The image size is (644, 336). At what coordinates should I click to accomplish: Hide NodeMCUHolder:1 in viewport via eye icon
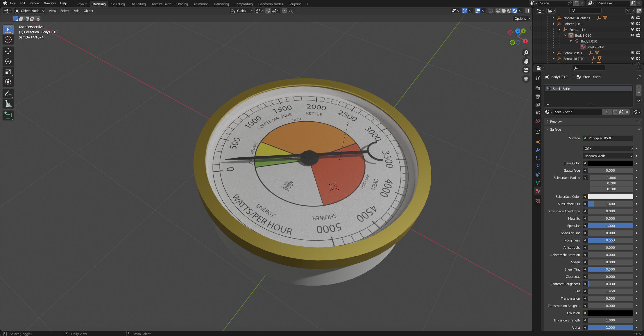tap(632, 18)
